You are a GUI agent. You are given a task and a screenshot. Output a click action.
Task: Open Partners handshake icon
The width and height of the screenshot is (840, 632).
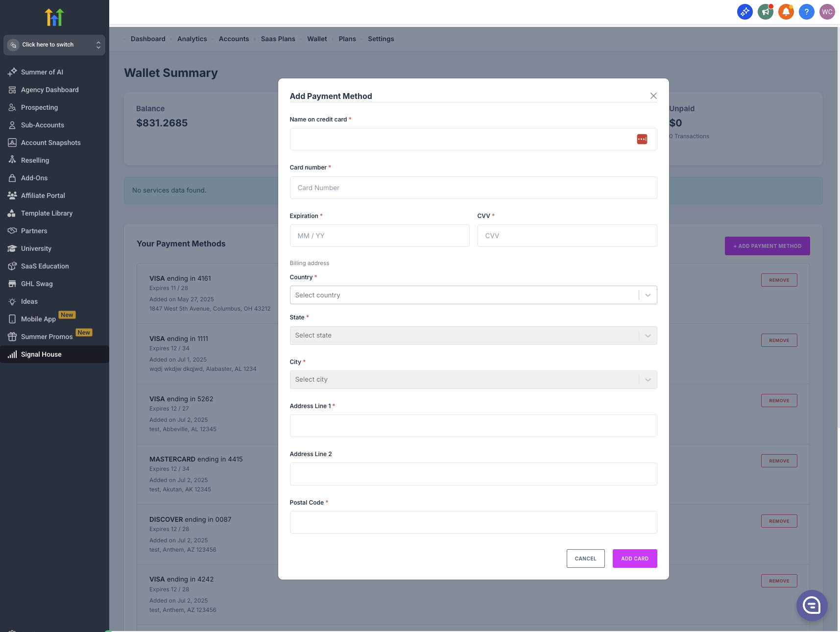(x=12, y=231)
